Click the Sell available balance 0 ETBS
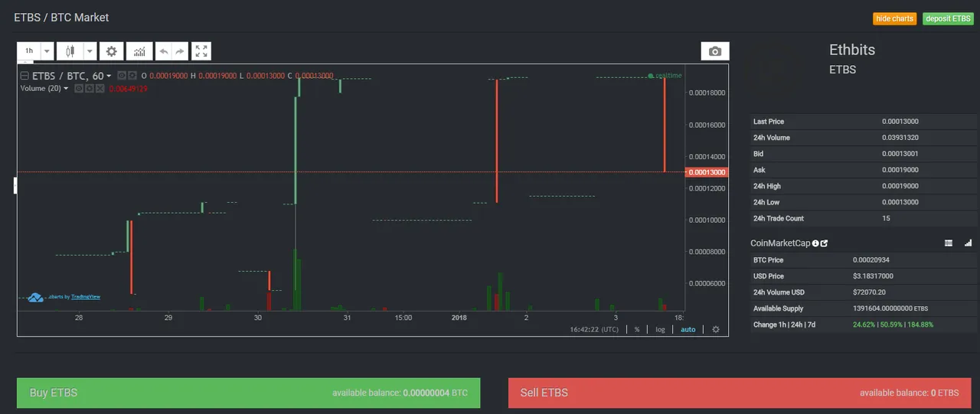Screen dimensions: 980x414 click(x=909, y=393)
